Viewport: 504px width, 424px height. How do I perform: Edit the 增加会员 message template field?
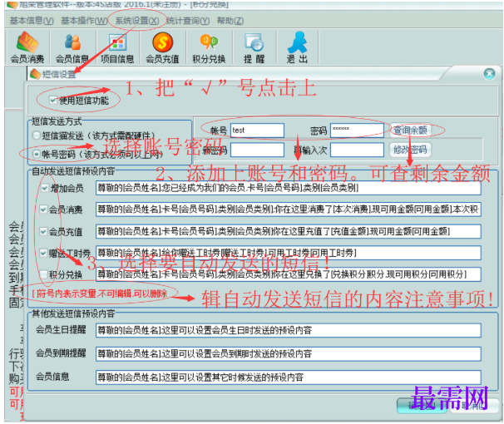point(289,188)
